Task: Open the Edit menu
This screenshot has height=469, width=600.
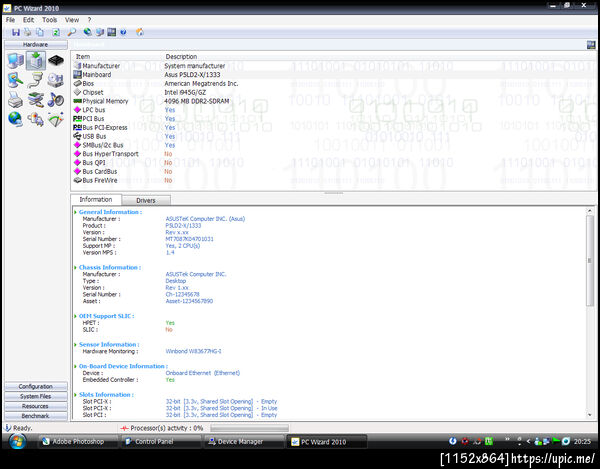Action: coord(28,20)
